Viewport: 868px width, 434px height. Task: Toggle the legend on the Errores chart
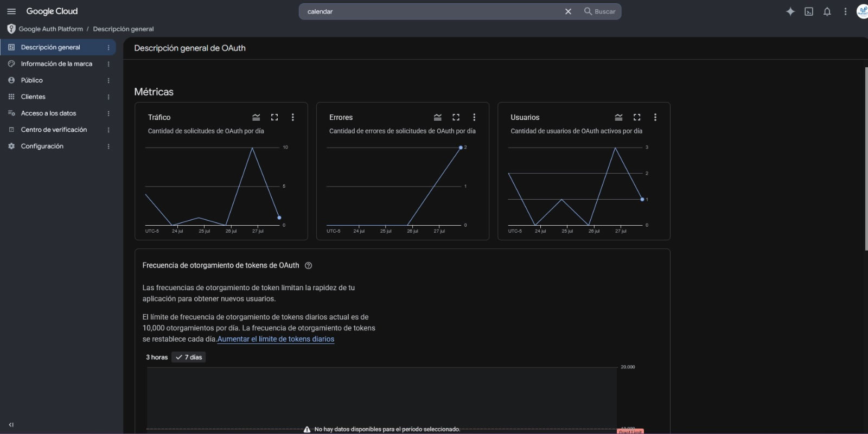pyautogui.click(x=438, y=117)
